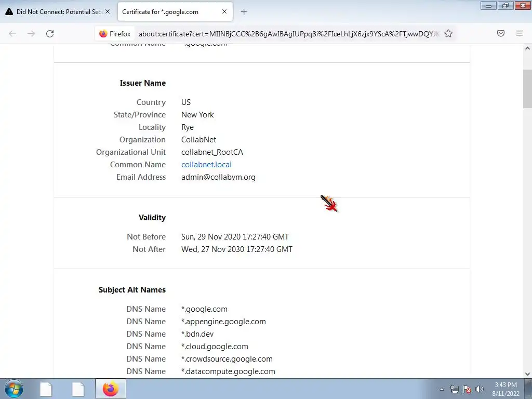Click the Firefox identity badge in address bar

[115, 34]
